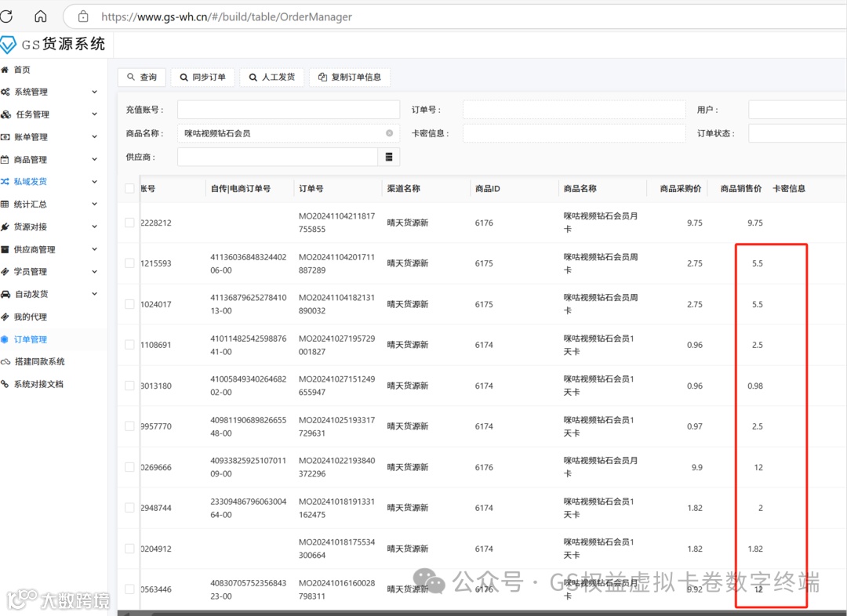Screen dimensions: 847x616
Task: Click the browser URL address bar
Action: click(455, 16)
